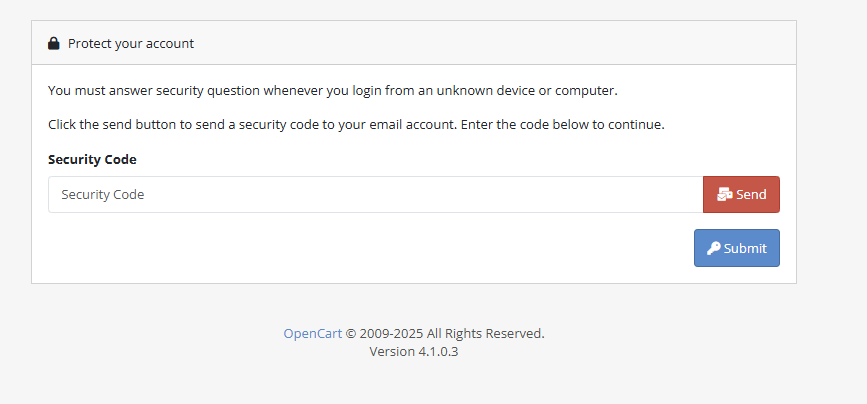Click the 'Submit' text on blue button
This screenshot has height=404, width=867.
point(745,248)
